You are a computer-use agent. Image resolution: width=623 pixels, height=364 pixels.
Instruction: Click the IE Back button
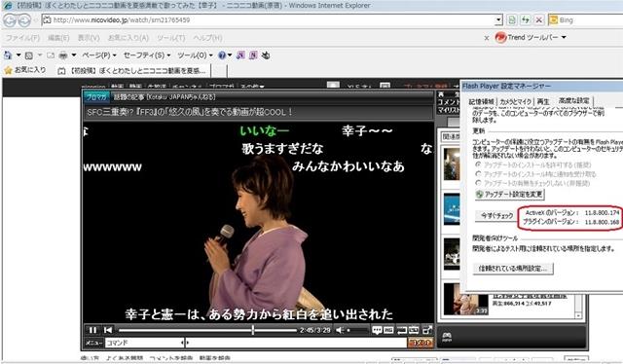click(10, 19)
